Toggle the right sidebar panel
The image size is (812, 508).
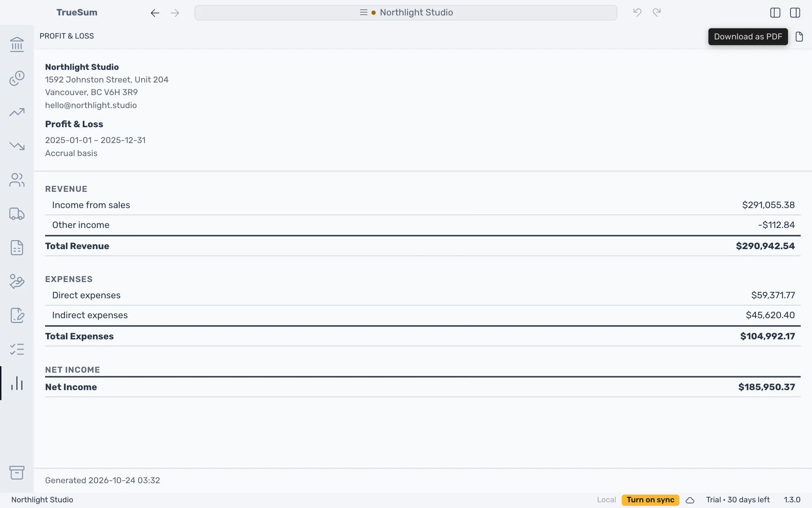[x=795, y=13]
